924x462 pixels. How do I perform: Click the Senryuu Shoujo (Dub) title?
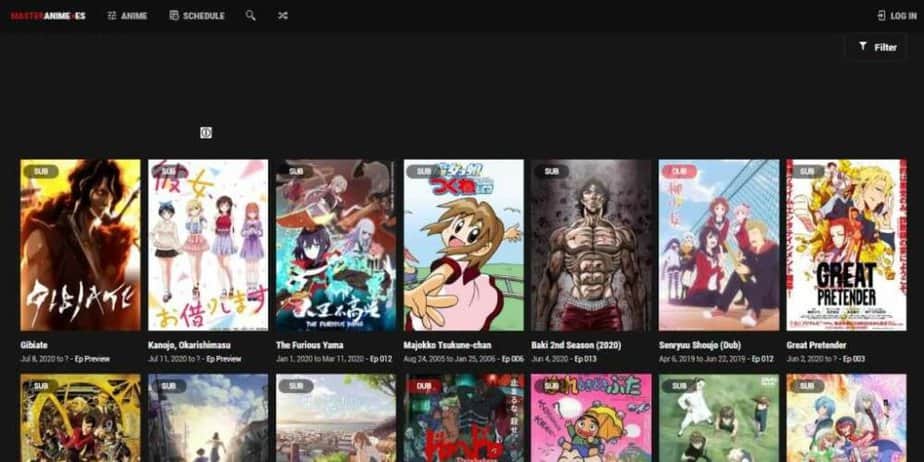pyautogui.click(x=699, y=345)
